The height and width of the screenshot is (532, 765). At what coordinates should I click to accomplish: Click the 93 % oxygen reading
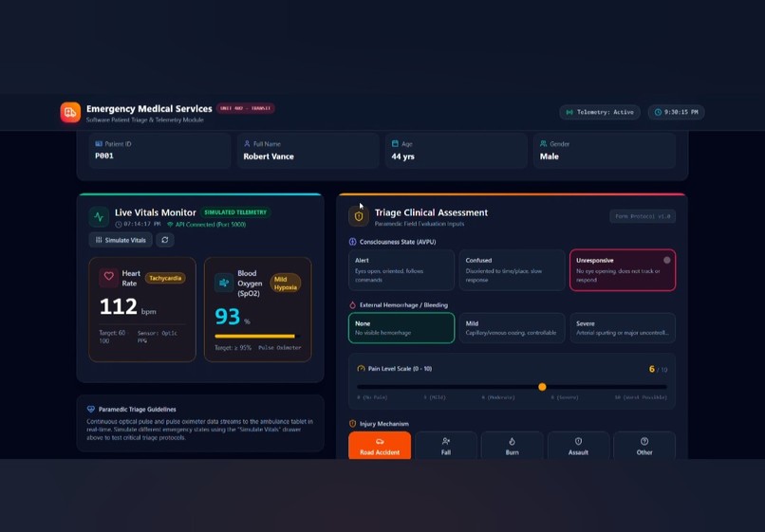[233, 317]
